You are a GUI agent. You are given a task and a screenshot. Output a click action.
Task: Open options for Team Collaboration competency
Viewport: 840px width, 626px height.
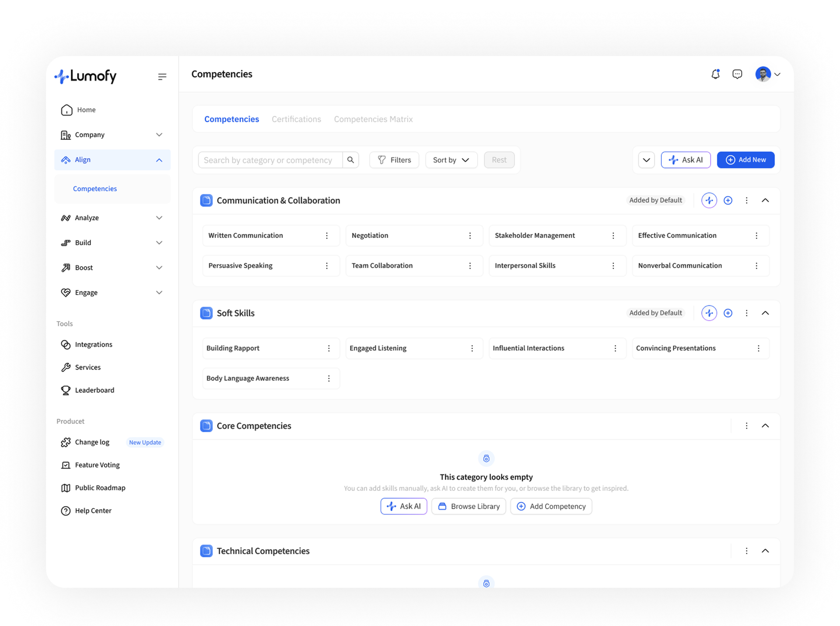[x=470, y=266]
